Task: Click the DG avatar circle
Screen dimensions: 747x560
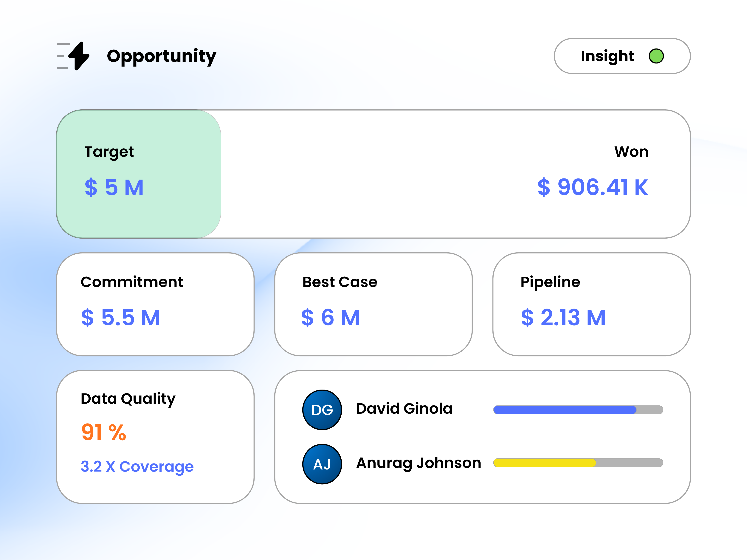Action: pyautogui.click(x=322, y=410)
